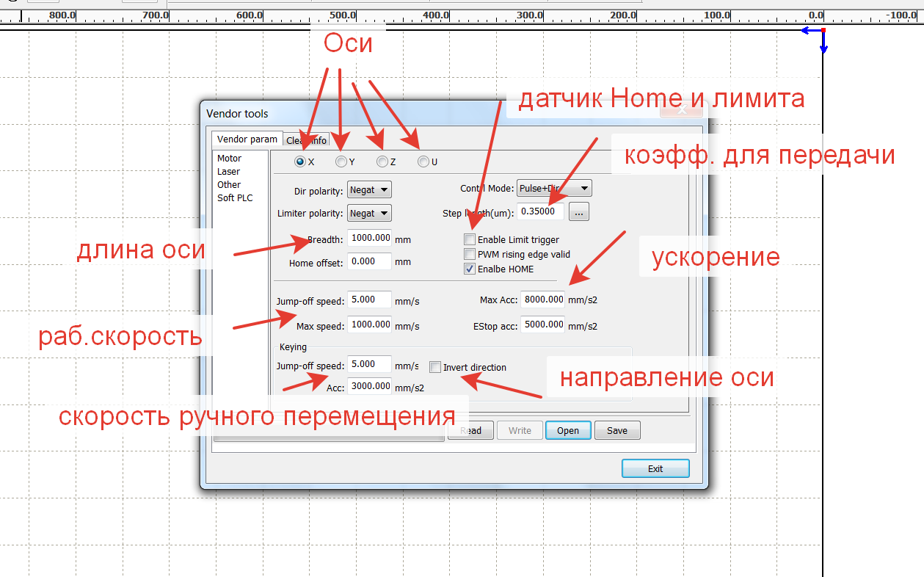This screenshot has height=577, width=924.
Task: Click the Save button
Action: click(x=617, y=430)
